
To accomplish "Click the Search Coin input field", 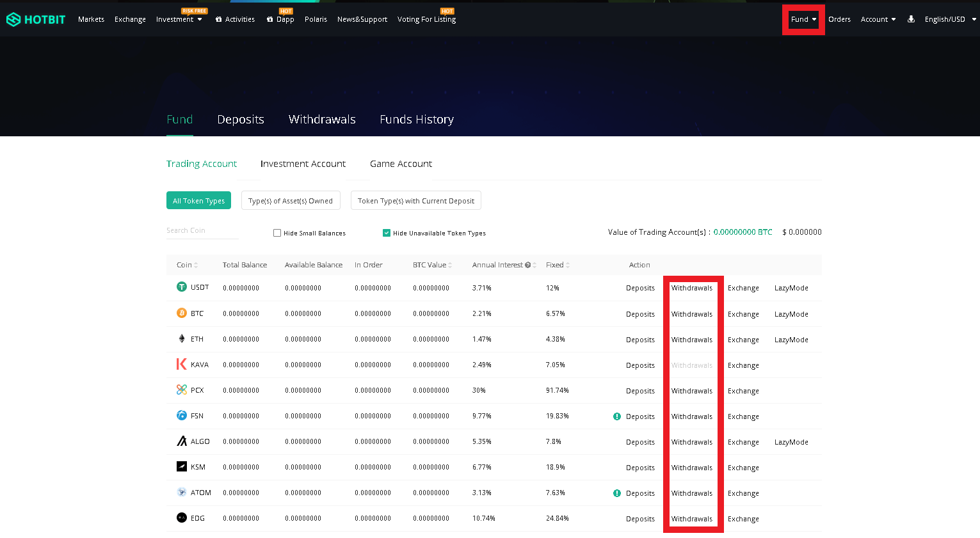I will 202,230.
